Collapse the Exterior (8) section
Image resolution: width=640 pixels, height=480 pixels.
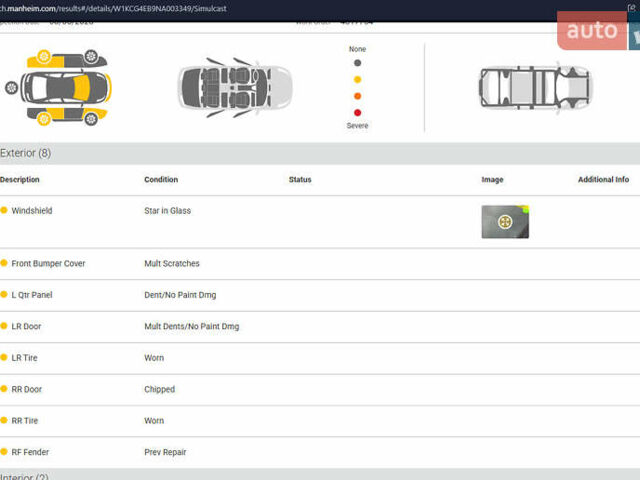(x=26, y=153)
